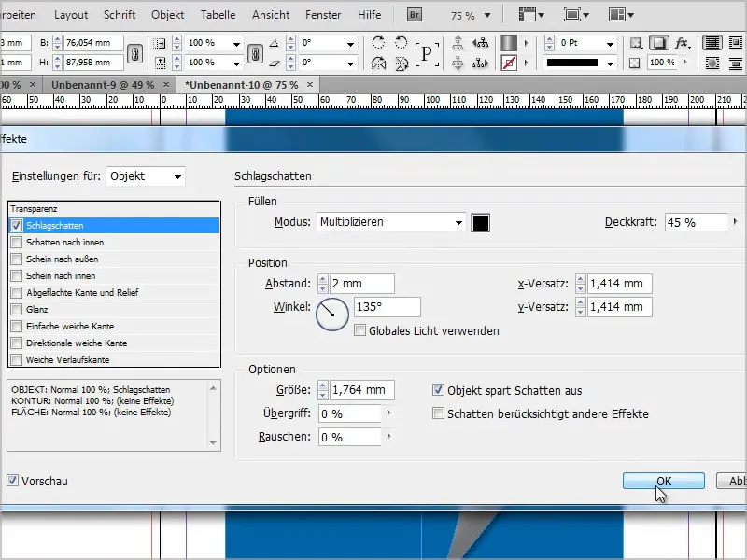Open Rauschen slider arrow
Screen dimensions: 747x560
388,436
